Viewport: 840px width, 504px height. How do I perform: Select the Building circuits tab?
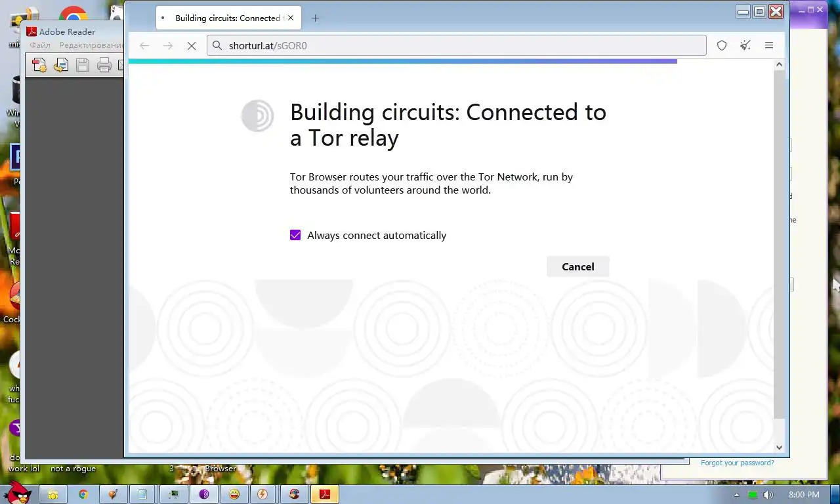point(228,18)
